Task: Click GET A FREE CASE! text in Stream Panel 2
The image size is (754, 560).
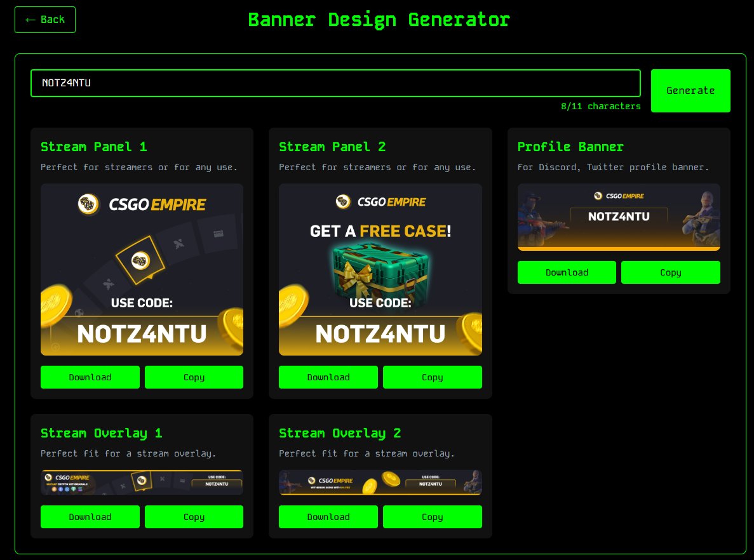Action: (380, 231)
